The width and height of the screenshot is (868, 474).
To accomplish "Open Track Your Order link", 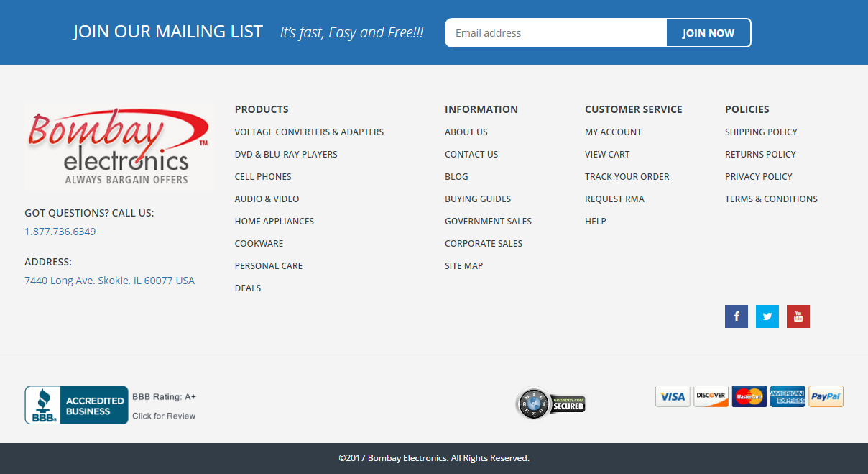I will click(627, 177).
